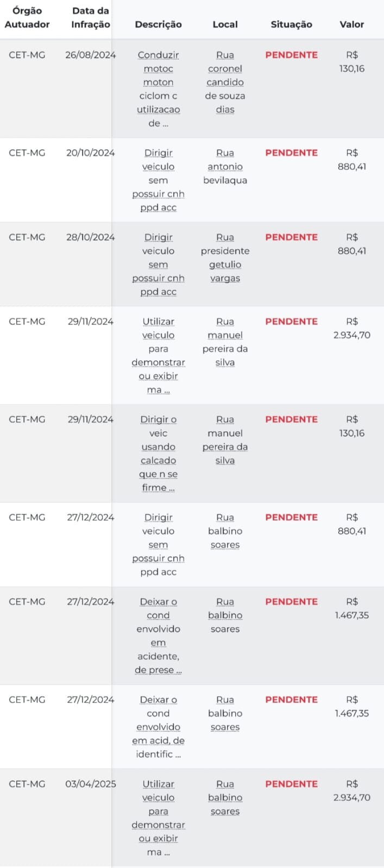Click the Data da Infração header

[x=91, y=17]
